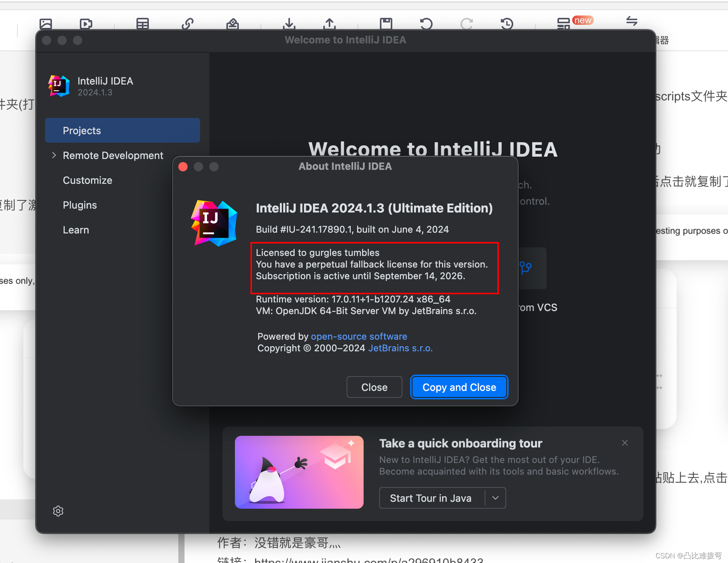Click the import download arrow icon
This screenshot has height=563, width=728.
tap(289, 24)
